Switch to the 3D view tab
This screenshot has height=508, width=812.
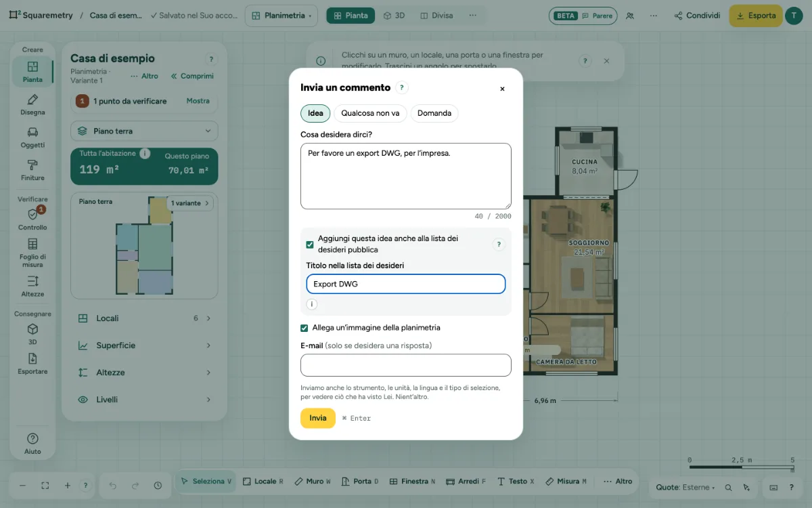pos(394,15)
